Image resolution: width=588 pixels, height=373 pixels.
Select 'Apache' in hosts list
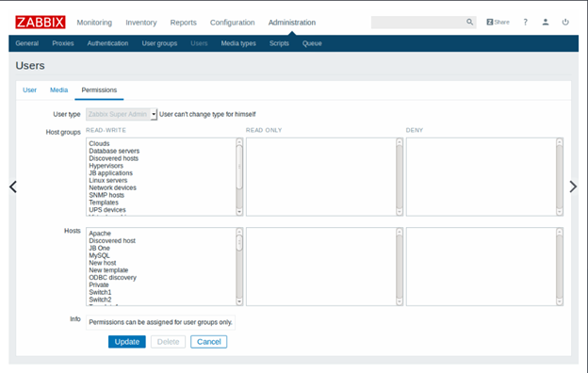(100, 234)
